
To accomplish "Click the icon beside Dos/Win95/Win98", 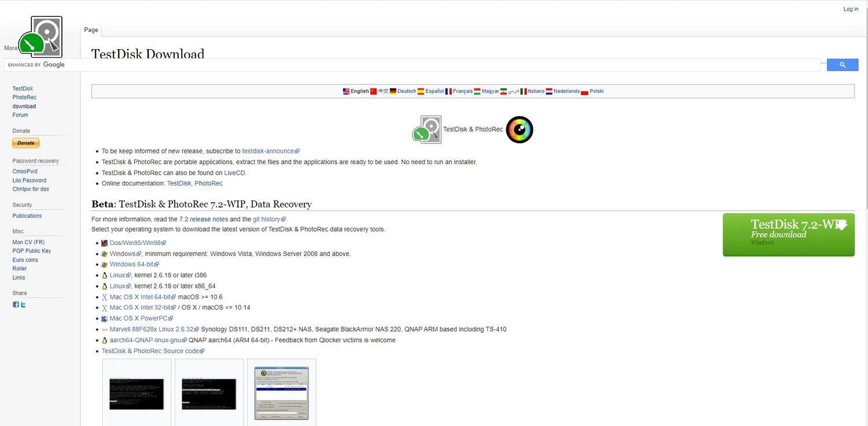I will tap(105, 243).
